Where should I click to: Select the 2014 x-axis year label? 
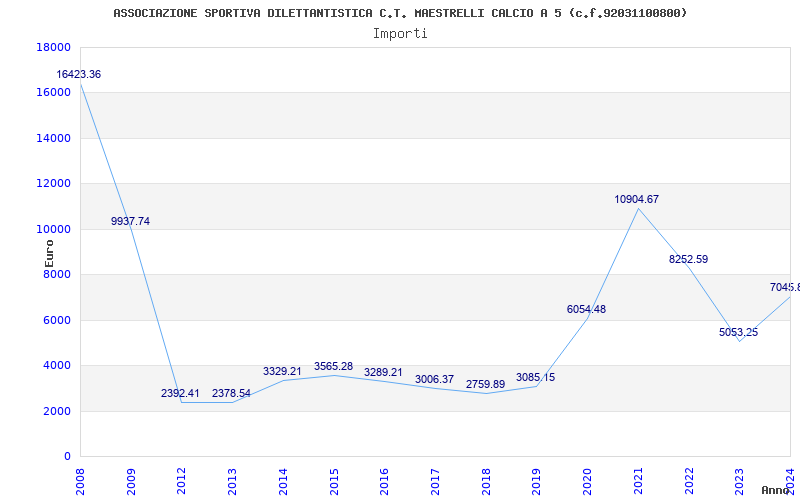point(283,482)
